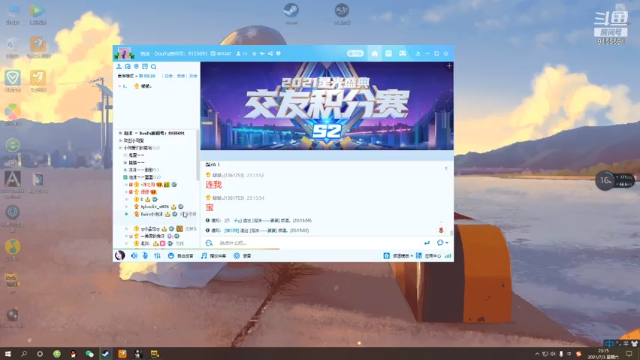Click the channel ID icon beside the room name
Screen dimensions: 640x360
click(x=213, y=53)
